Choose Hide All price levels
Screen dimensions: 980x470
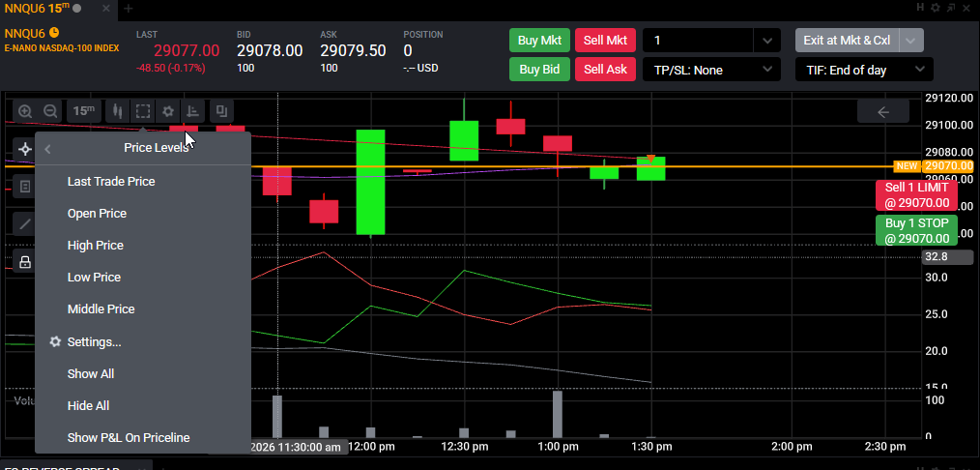[89, 405]
